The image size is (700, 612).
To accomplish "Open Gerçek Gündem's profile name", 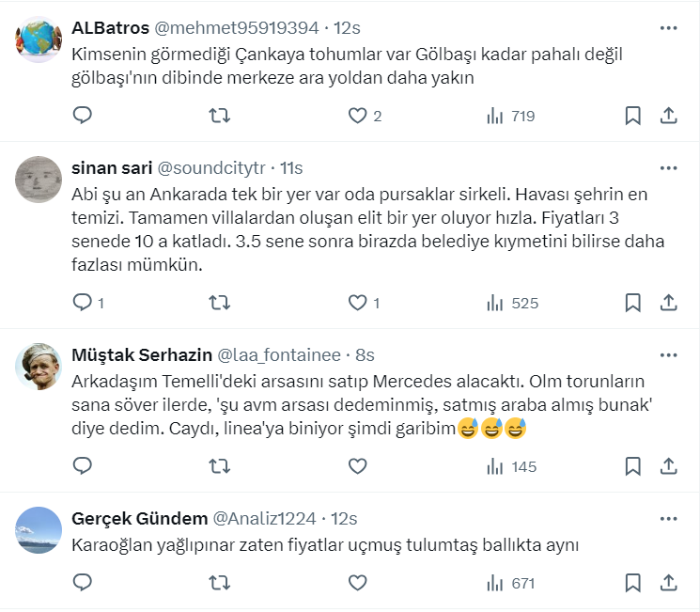I will [x=136, y=519].
